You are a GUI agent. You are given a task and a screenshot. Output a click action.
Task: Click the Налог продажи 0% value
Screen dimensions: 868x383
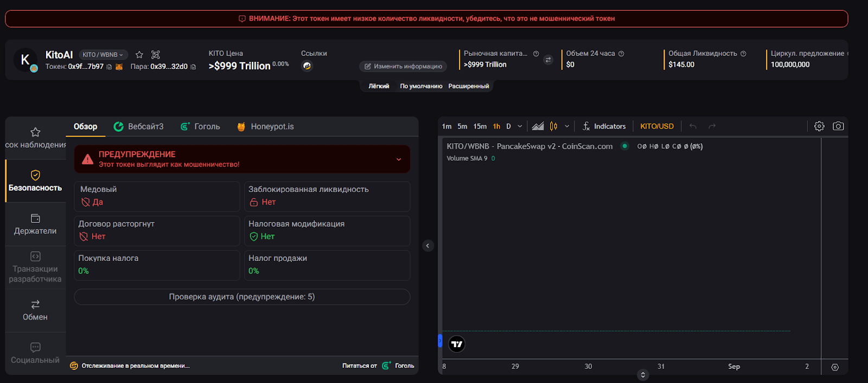click(x=254, y=271)
